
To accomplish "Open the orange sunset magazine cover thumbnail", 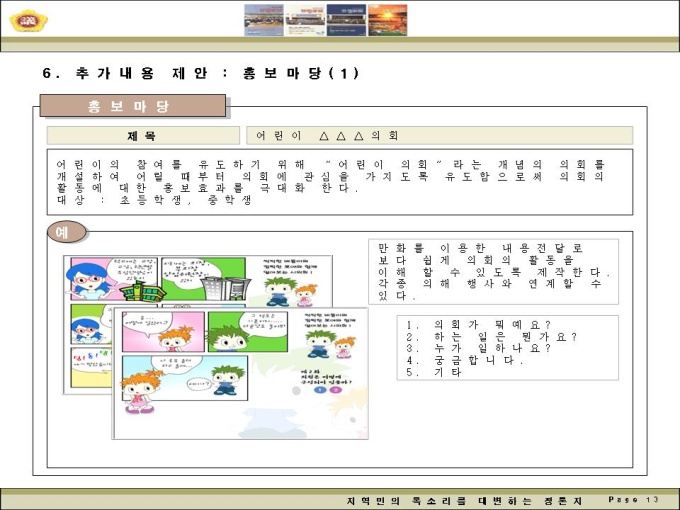I will [x=387, y=20].
